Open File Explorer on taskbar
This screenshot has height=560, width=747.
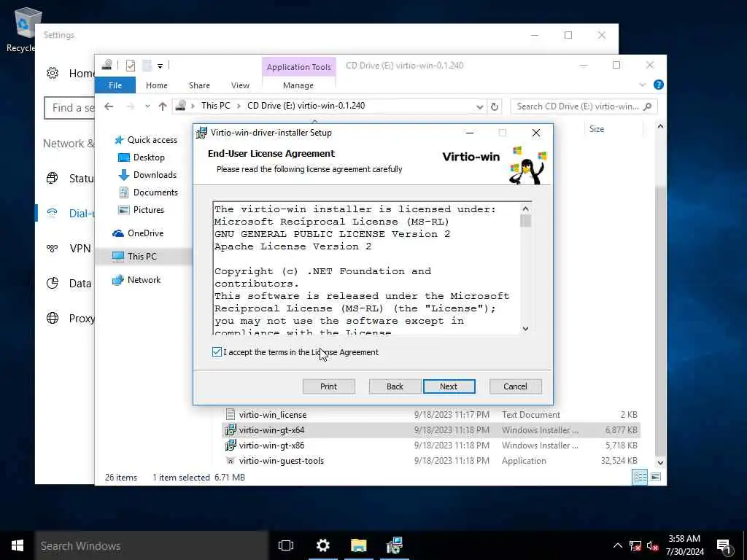click(x=359, y=545)
